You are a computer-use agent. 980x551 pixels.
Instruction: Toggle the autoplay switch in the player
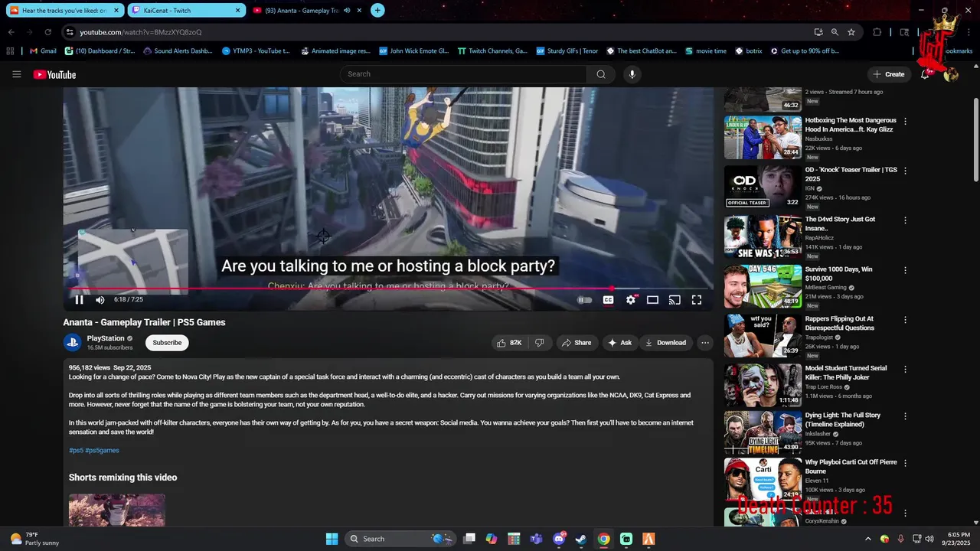click(584, 300)
